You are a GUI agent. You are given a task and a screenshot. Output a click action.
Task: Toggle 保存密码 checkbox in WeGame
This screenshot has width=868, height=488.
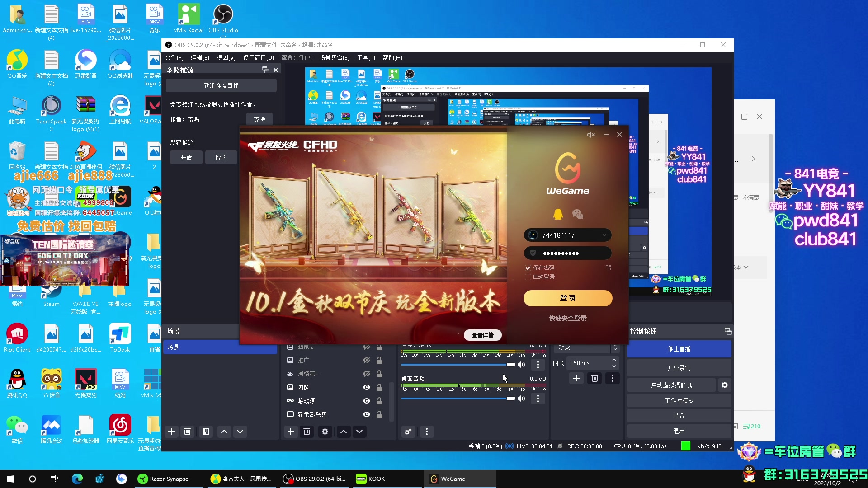pyautogui.click(x=528, y=268)
